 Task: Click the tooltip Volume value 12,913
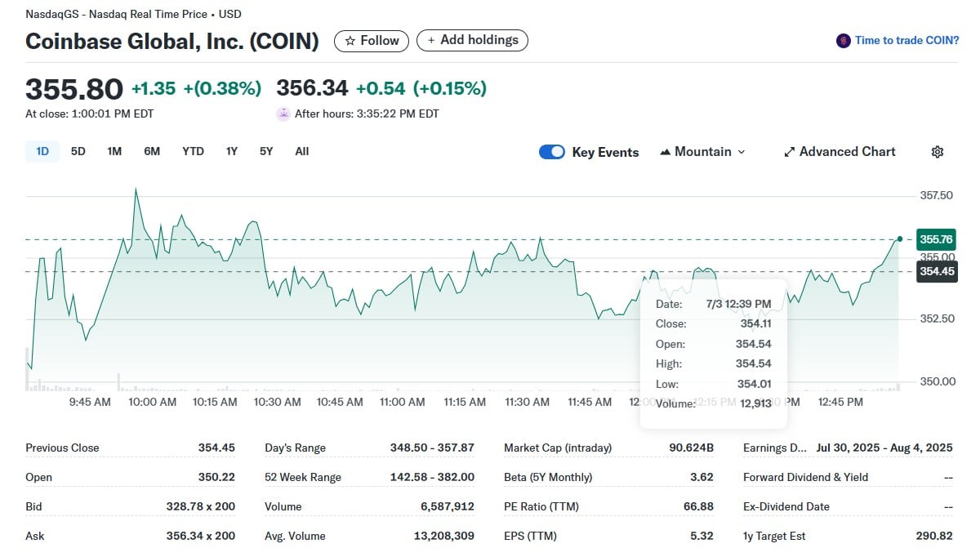(756, 403)
